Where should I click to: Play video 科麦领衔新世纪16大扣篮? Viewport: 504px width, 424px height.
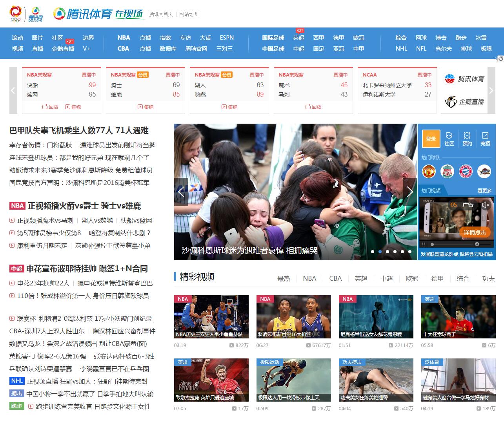click(294, 317)
